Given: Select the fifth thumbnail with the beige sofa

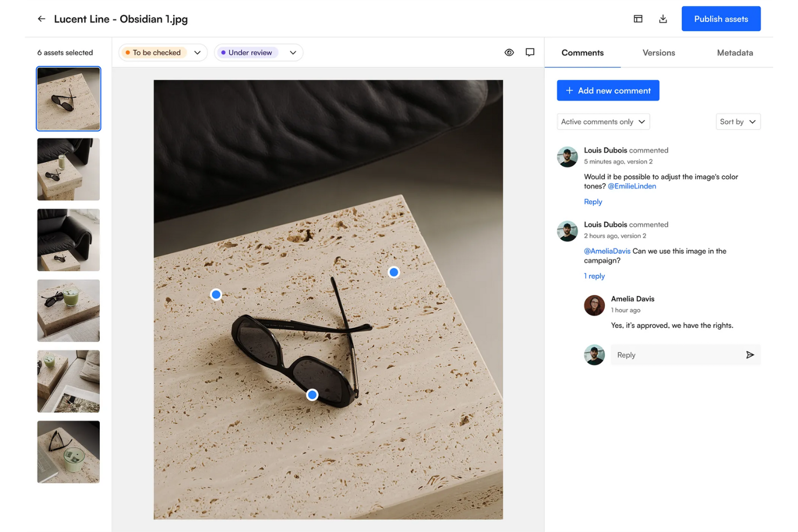Looking at the screenshot, I should (68, 381).
